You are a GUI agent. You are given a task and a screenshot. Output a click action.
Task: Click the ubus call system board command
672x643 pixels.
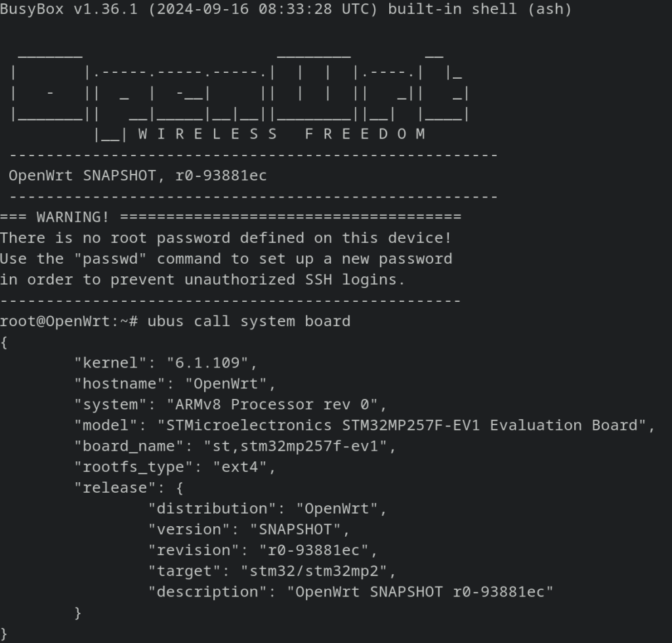click(249, 321)
